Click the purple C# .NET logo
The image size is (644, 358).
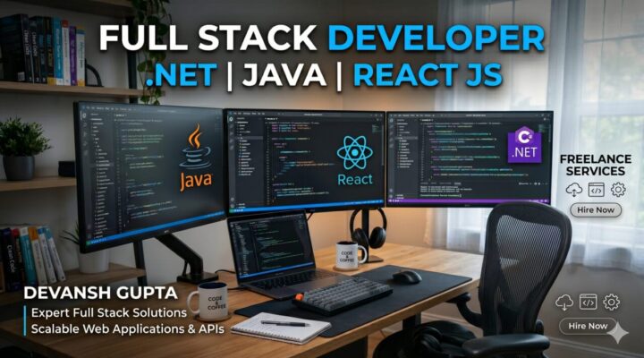[525, 145]
